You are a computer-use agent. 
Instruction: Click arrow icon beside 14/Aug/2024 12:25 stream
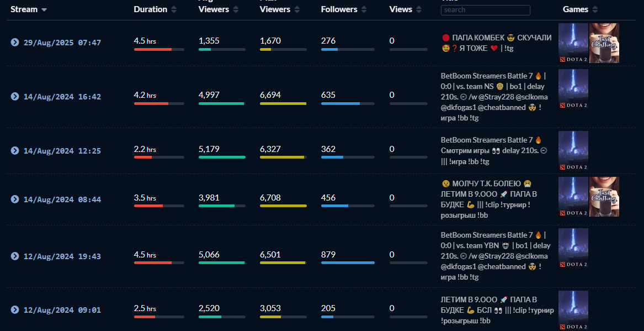pos(15,151)
